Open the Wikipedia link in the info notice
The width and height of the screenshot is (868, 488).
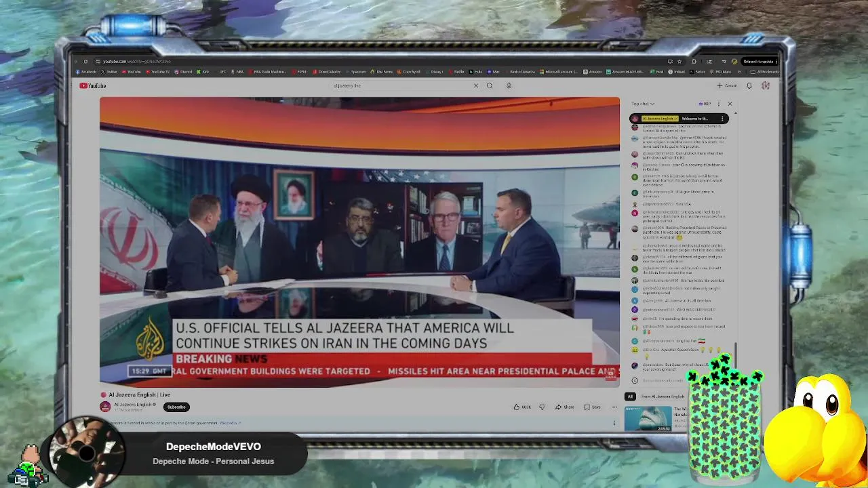(231, 423)
